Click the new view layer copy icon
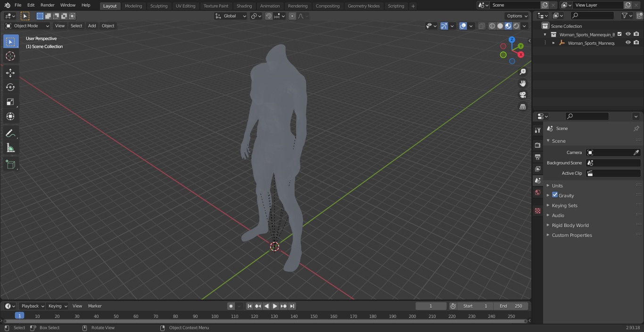The image size is (644, 332). [x=627, y=5]
